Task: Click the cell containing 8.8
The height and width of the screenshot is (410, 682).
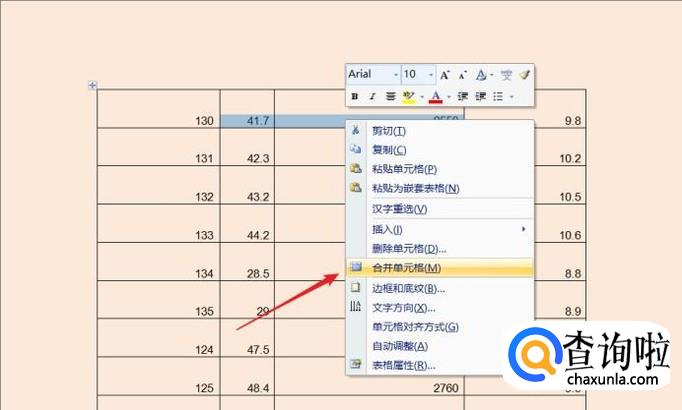Action: coord(560,262)
